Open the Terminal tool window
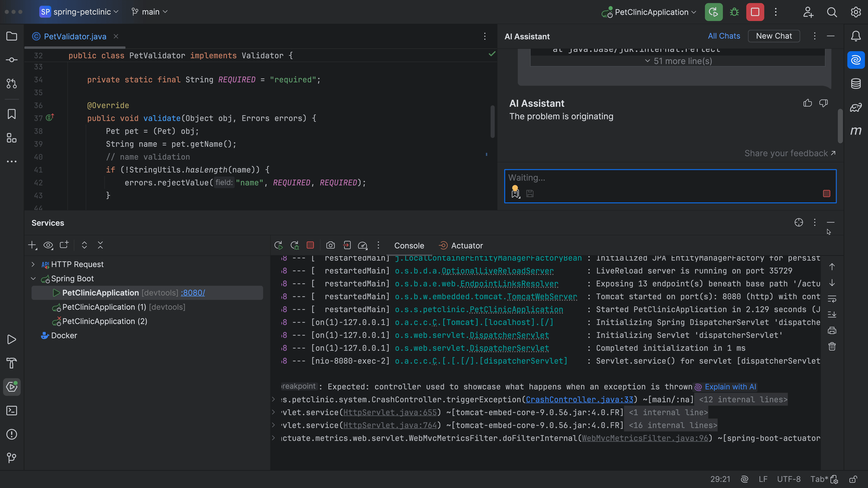 tap(12, 411)
